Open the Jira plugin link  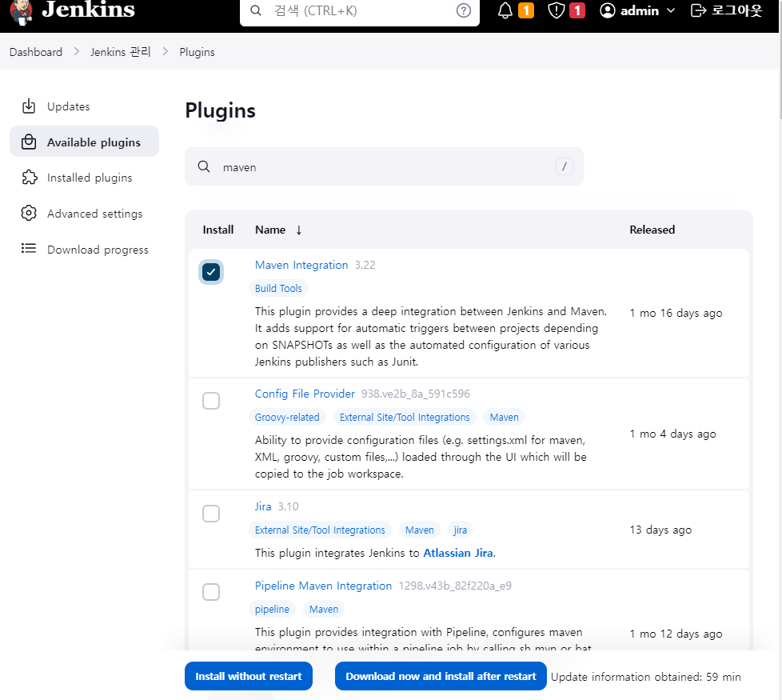(x=263, y=506)
